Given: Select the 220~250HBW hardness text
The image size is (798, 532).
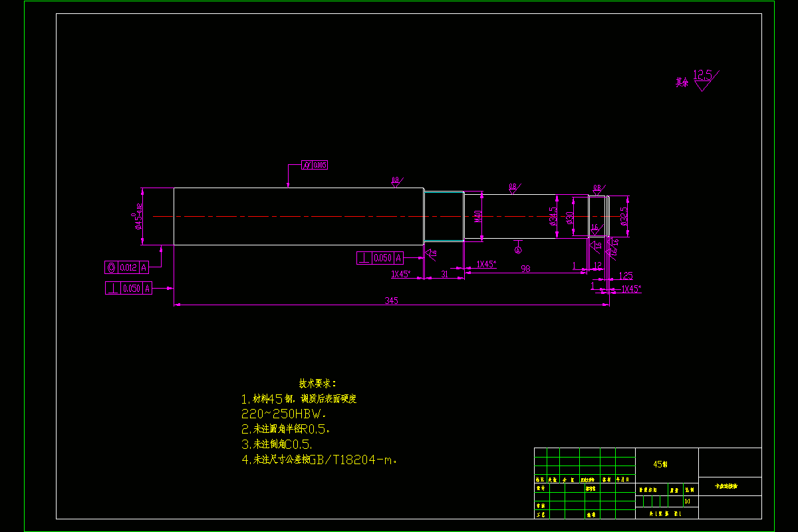Looking at the screenshot, I should tap(284, 414).
